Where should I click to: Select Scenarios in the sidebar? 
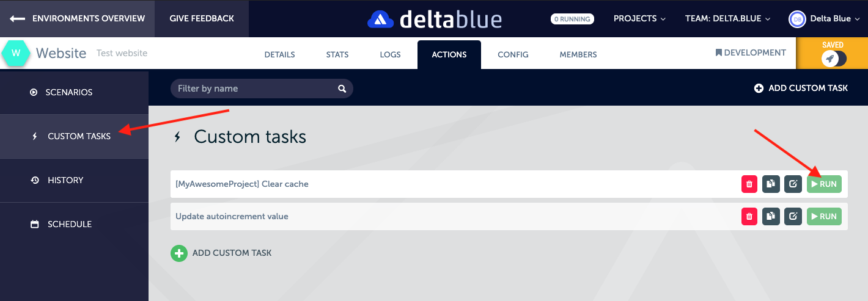(x=68, y=92)
